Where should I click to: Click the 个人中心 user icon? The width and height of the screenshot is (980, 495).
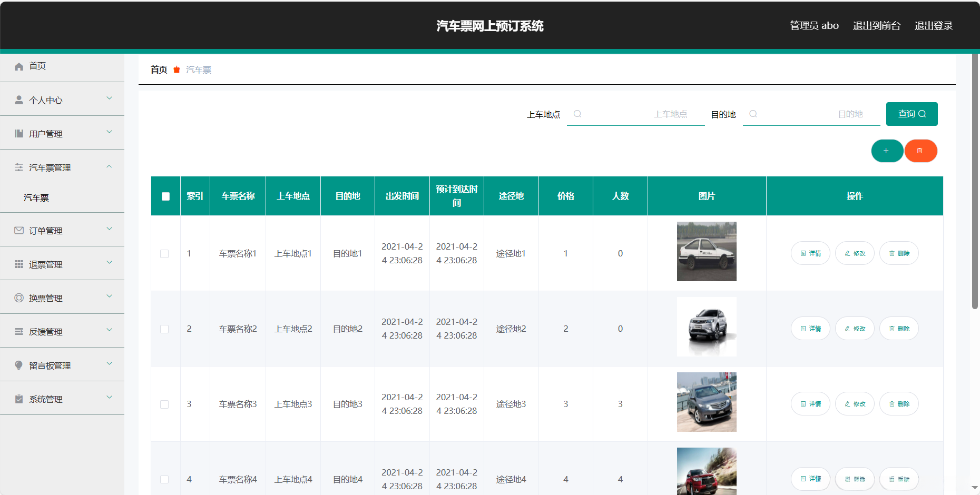point(19,100)
